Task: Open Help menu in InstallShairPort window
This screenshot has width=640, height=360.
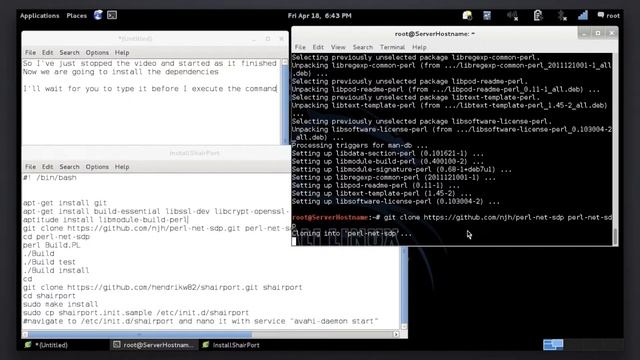Action: pyautogui.click(x=122, y=167)
